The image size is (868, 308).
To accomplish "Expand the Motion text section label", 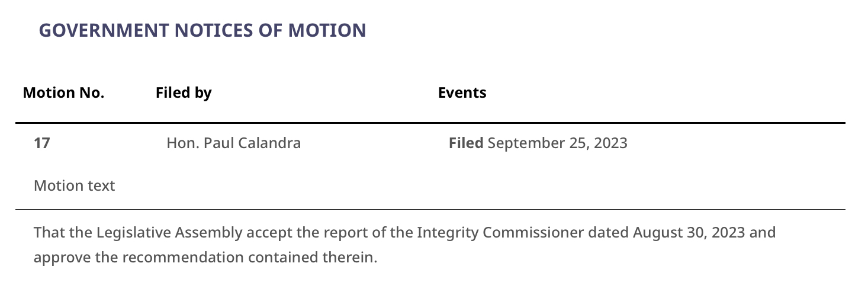I will 75,185.
